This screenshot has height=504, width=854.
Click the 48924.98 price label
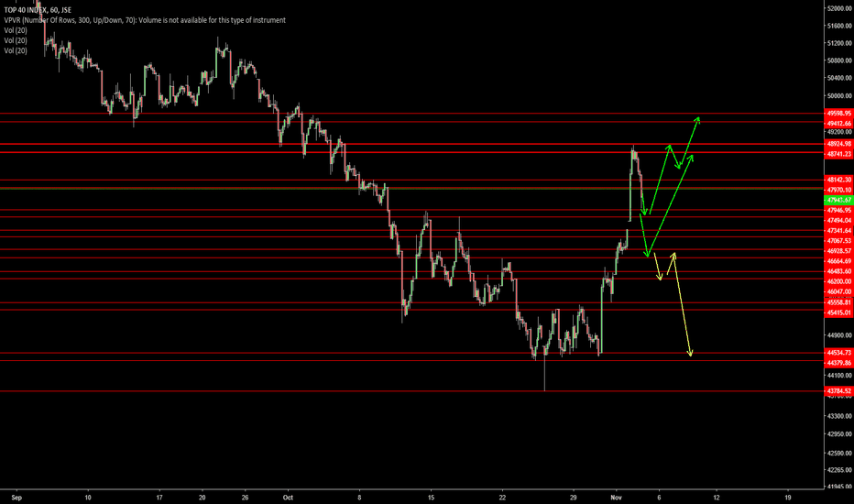(838, 144)
